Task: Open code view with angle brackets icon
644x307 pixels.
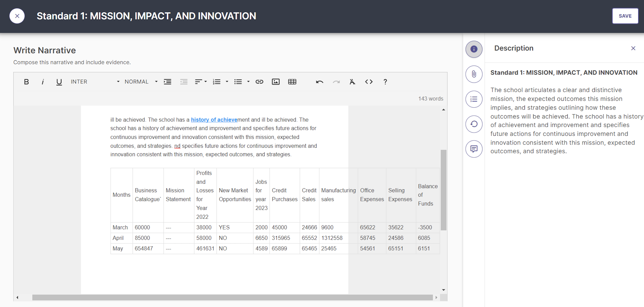Action: click(x=369, y=82)
